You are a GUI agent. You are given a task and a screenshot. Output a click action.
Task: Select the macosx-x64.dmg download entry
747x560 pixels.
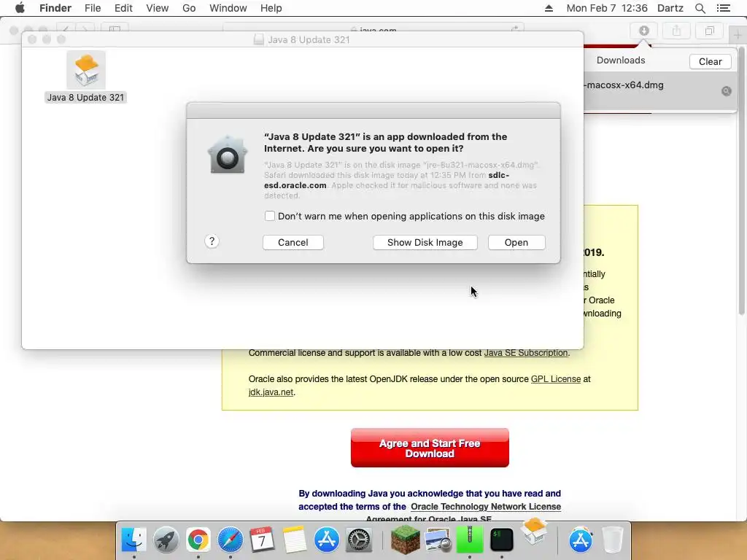tap(660, 91)
